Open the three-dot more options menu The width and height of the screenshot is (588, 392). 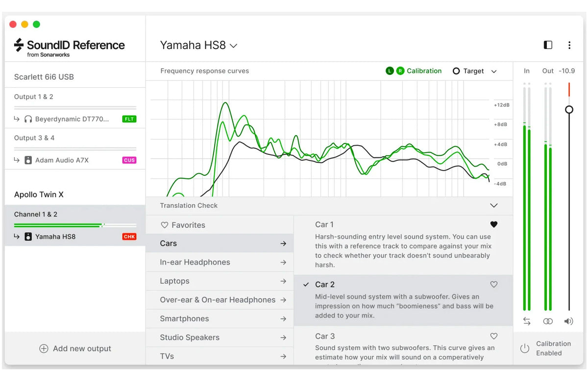coord(569,45)
